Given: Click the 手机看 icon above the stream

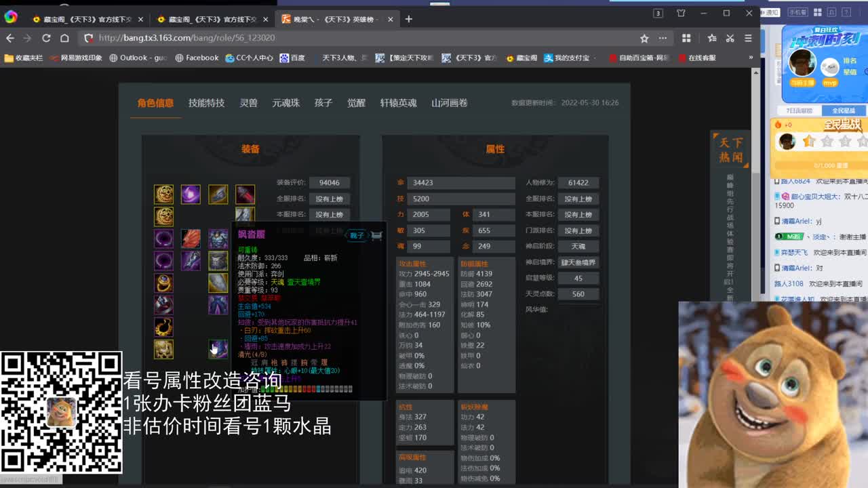Looking at the screenshot, I should (797, 12).
